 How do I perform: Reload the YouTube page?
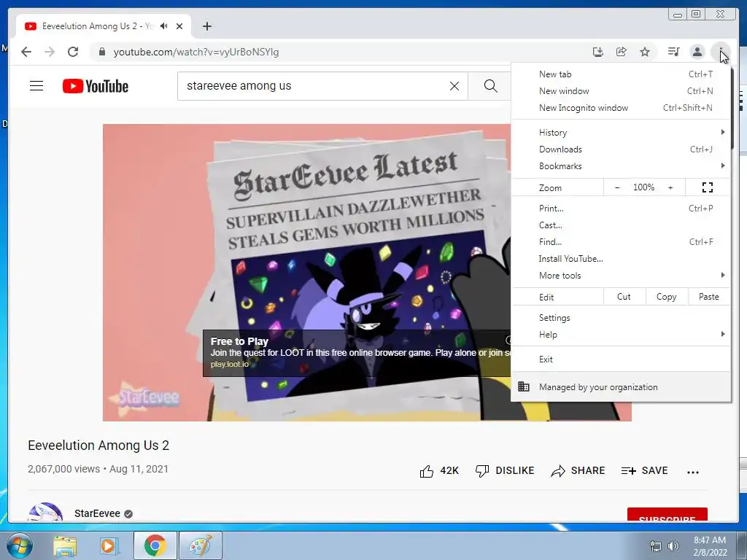pos(73,52)
